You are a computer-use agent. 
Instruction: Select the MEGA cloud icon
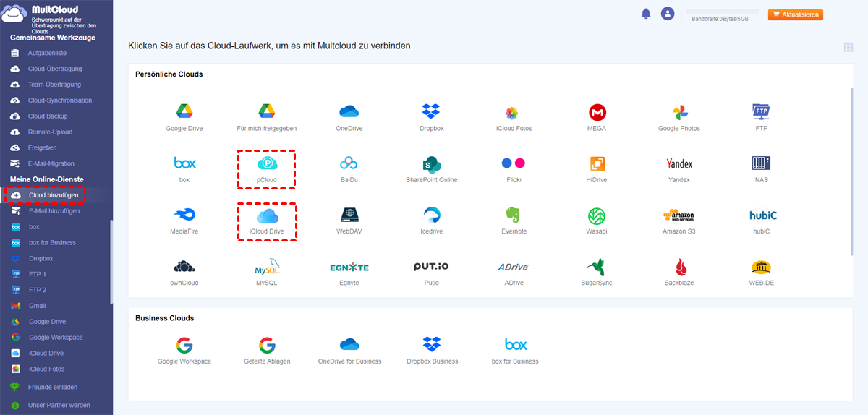[597, 118]
